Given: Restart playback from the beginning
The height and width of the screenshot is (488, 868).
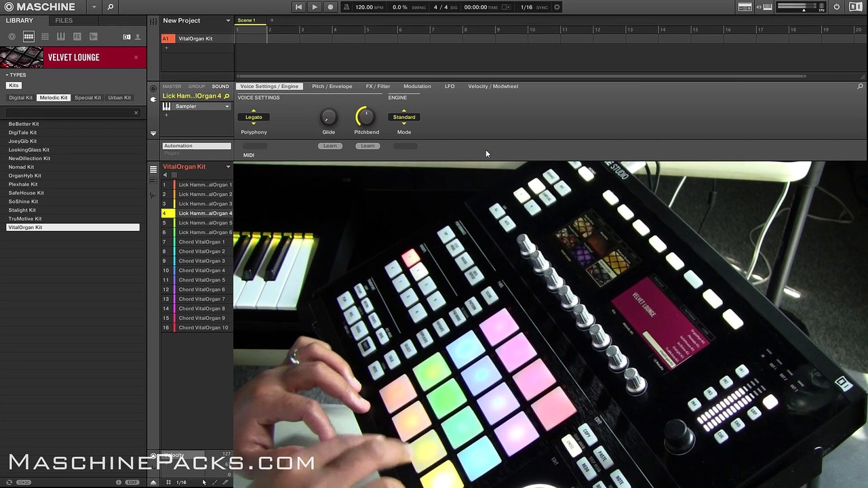Looking at the screenshot, I should point(298,7).
